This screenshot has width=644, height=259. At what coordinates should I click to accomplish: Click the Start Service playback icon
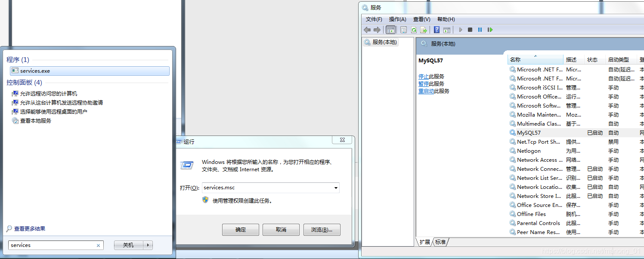pyautogui.click(x=460, y=30)
